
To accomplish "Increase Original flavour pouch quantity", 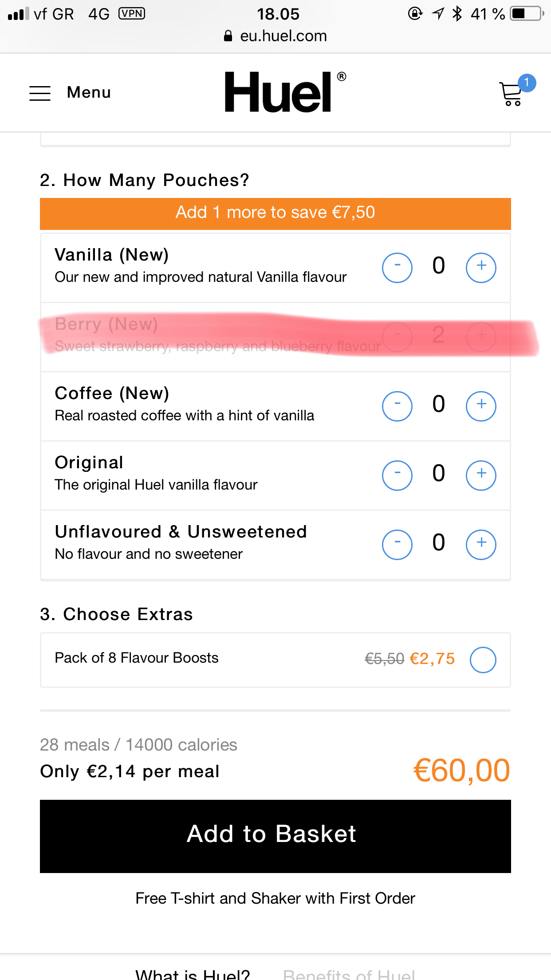I will pos(481,475).
